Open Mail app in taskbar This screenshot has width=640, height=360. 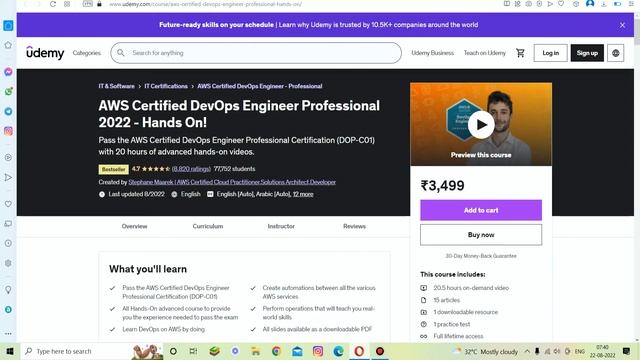297,351
